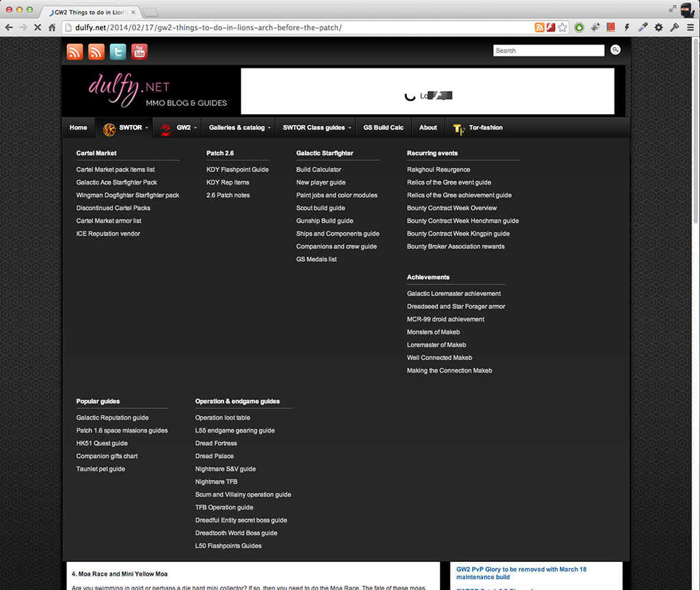700x590 pixels.
Task: Click the wrench extension icon
Action: point(675,28)
